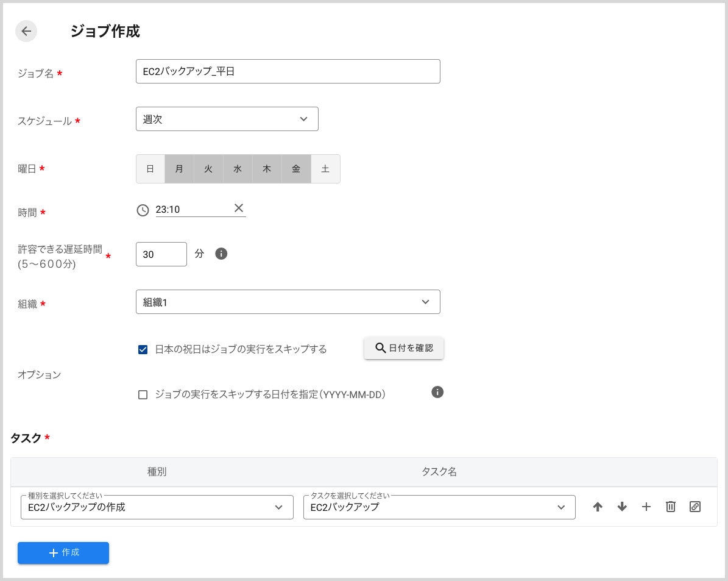The height and width of the screenshot is (581, 728).
Task: Delete the task using the trash icon
Action: (x=670, y=507)
